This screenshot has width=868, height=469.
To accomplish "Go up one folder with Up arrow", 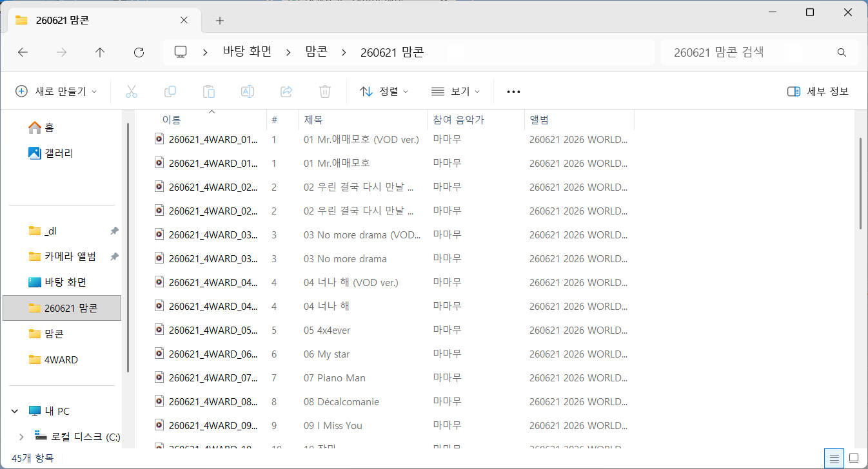I will [x=100, y=52].
